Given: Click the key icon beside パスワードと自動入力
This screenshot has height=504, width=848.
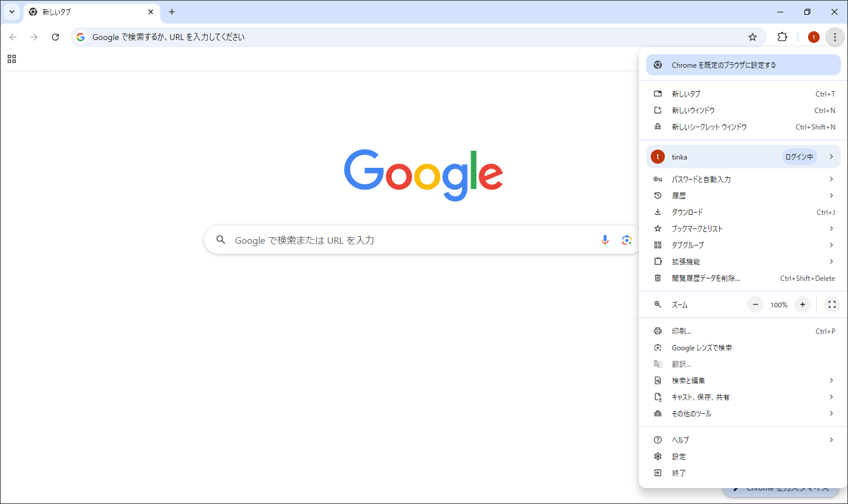Looking at the screenshot, I should point(658,179).
